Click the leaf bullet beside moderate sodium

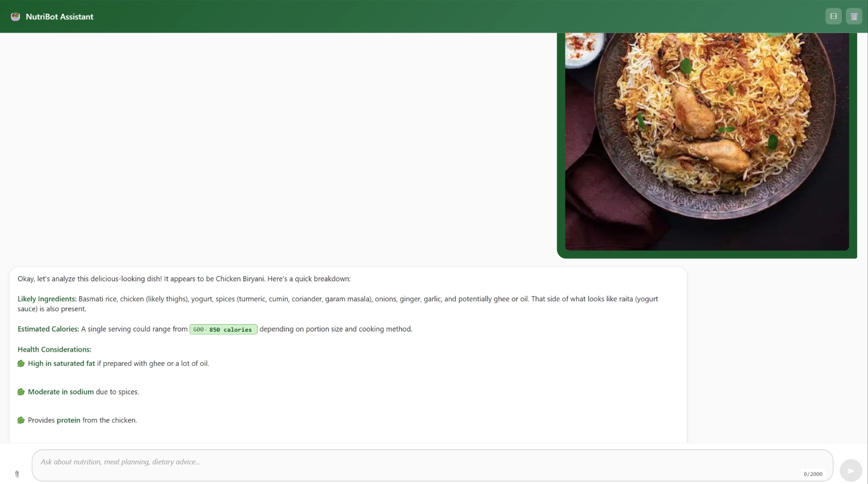[x=21, y=392]
